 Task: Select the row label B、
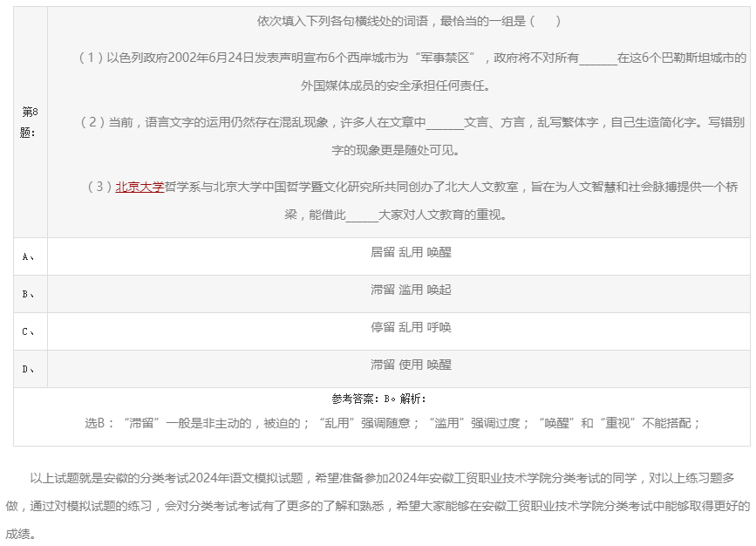click(x=28, y=293)
